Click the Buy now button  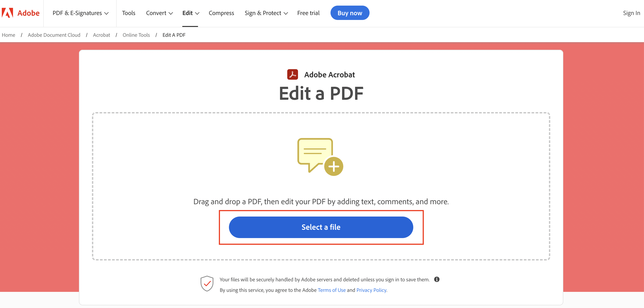(350, 13)
